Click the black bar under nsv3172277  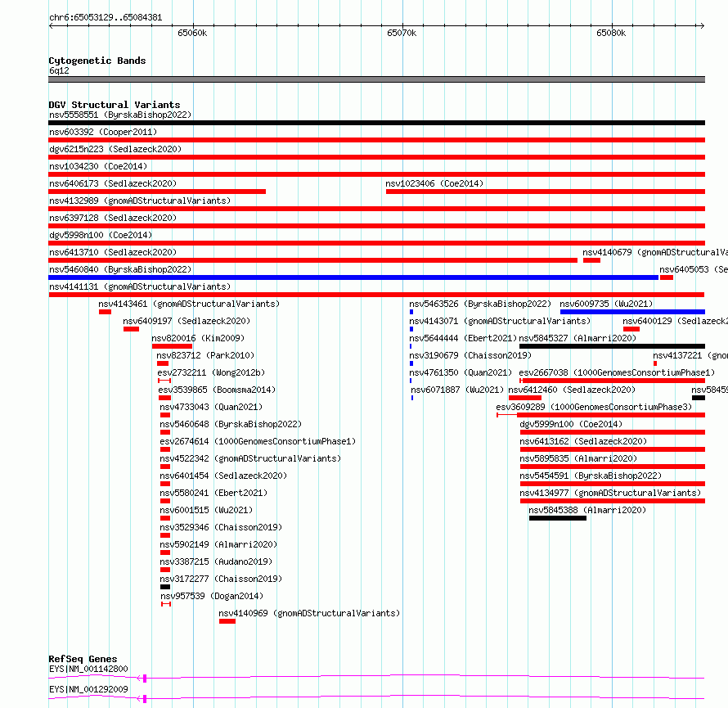pos(165,587)
